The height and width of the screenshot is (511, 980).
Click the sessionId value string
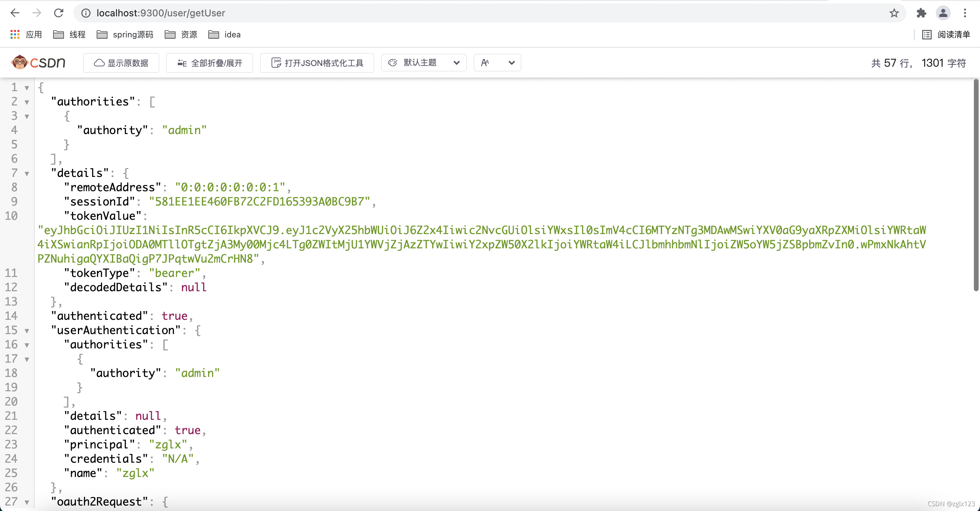click(x=259, y=201)
